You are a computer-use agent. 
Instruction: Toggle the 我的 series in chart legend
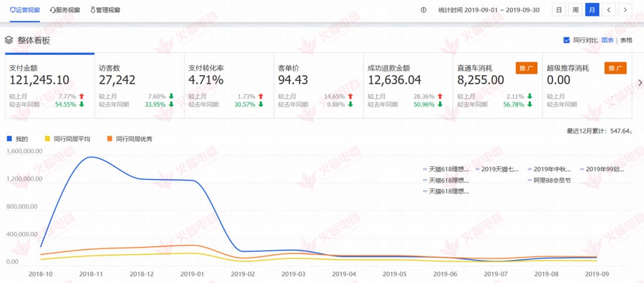point(9,139)
